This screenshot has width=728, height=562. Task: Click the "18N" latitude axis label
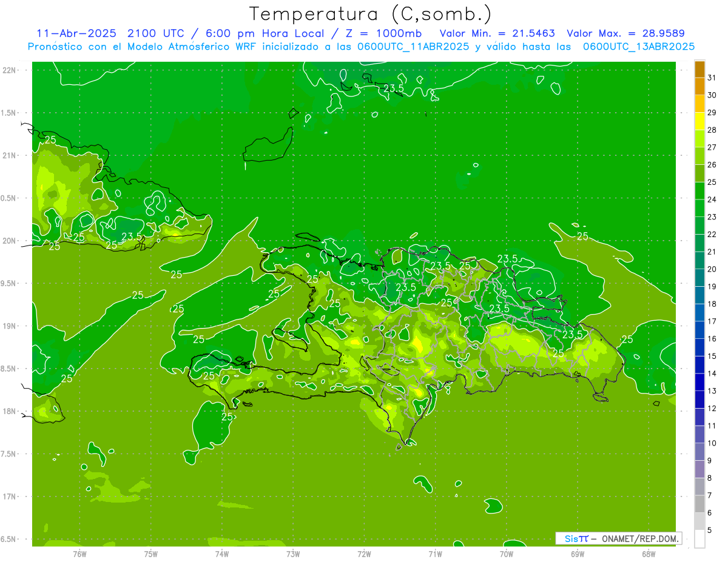pos(10,411)
